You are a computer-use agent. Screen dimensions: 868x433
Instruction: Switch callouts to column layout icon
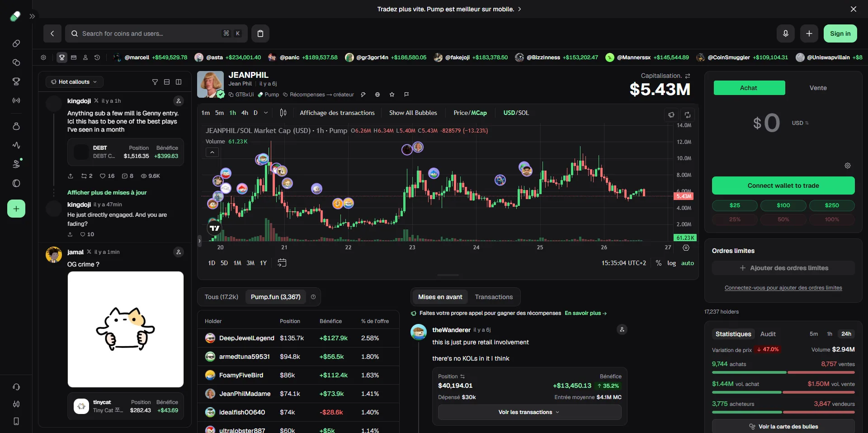(179, 82)
